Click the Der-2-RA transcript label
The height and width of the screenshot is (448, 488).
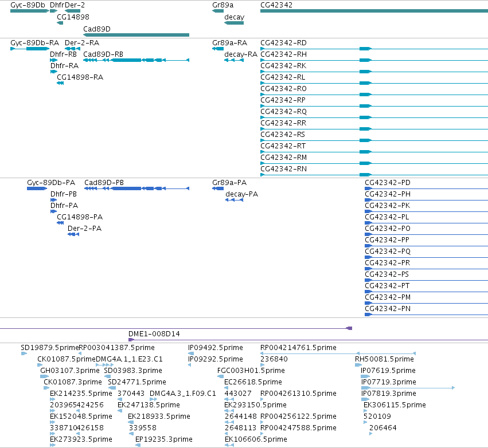coord(82,43)
